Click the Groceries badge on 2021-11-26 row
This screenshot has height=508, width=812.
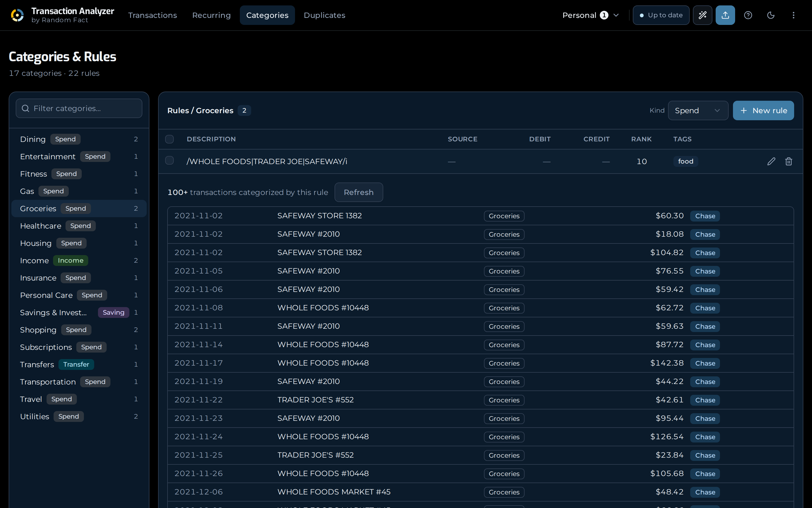504,474
